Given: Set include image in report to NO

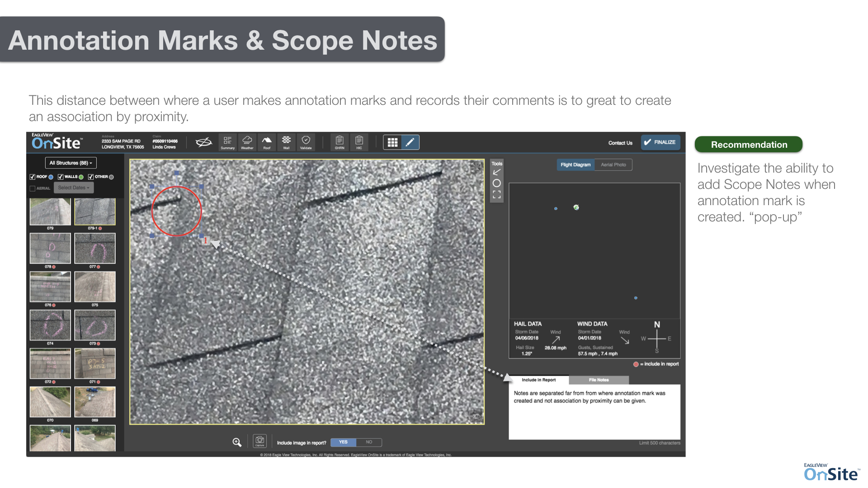Looking at the screenshot, I should 369,442.
